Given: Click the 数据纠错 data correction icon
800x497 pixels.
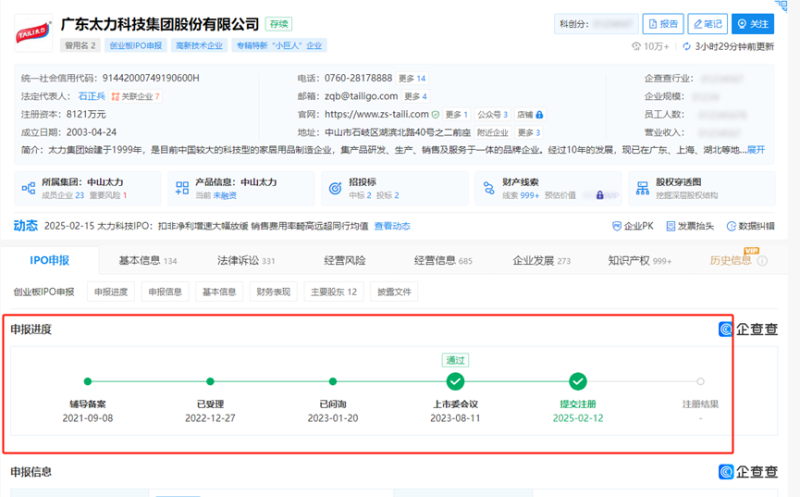Looking at the screenshot, I should pyautogui.click(x=730, y=227).
